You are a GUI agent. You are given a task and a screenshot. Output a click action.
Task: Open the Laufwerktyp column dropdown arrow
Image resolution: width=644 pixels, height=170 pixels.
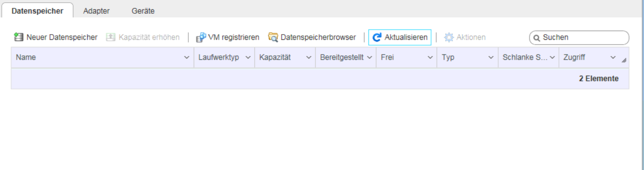(248, 58)
